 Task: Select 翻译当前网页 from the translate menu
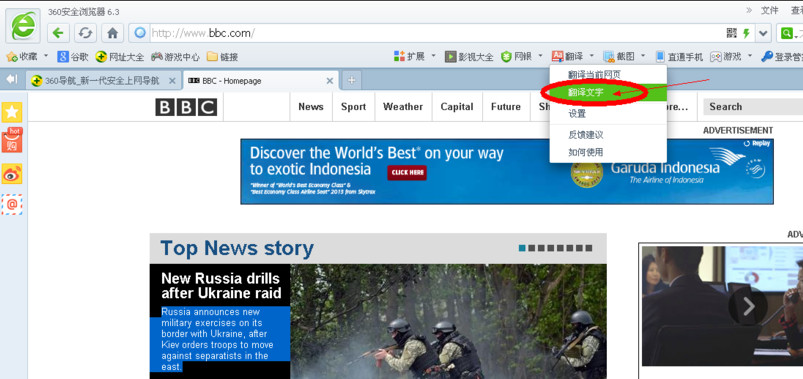pos(594,75)
